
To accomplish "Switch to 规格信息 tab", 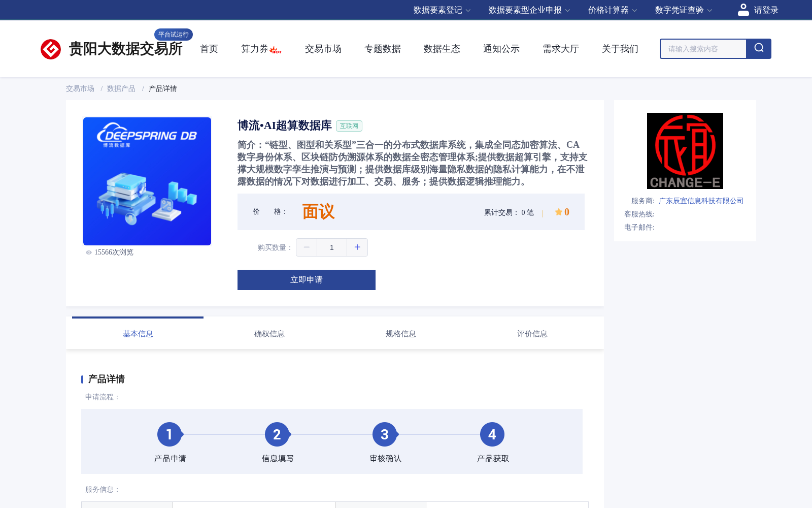I will point(400,333).
